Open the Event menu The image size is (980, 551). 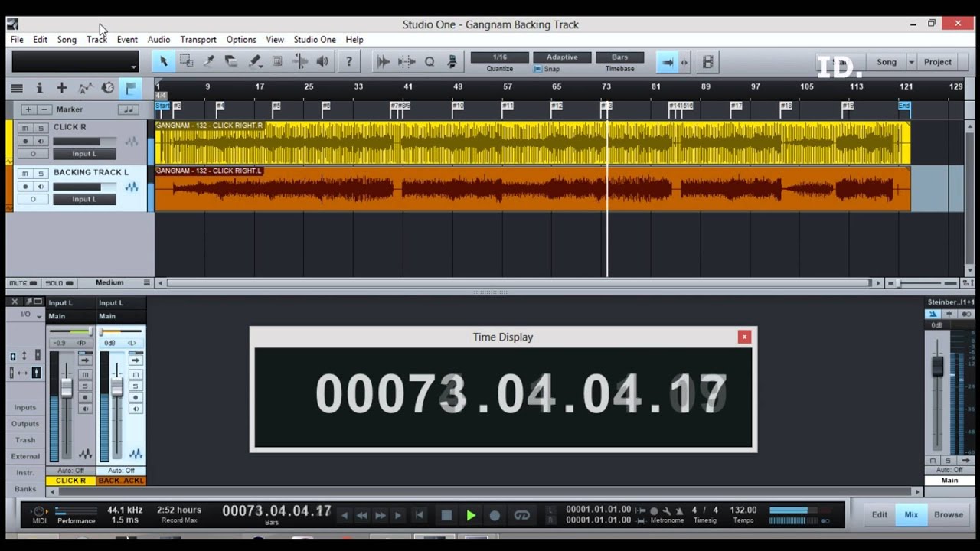127,40
